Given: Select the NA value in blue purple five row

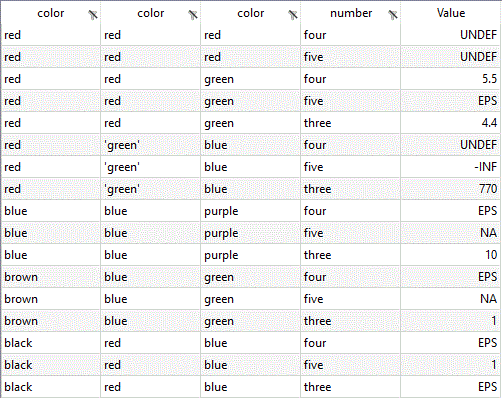Looking at the screenshot, I should (x=450, y=233).
